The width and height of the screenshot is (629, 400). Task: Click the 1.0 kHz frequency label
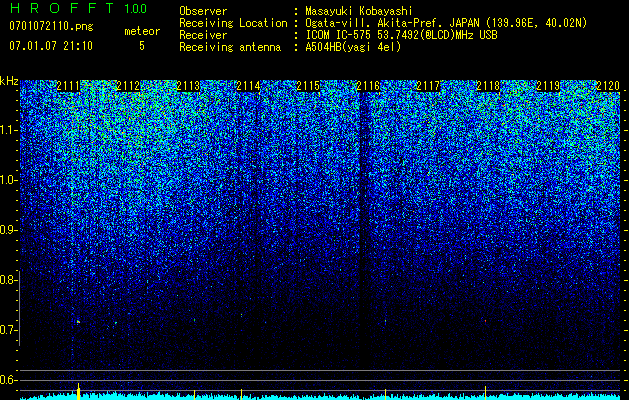7,180
